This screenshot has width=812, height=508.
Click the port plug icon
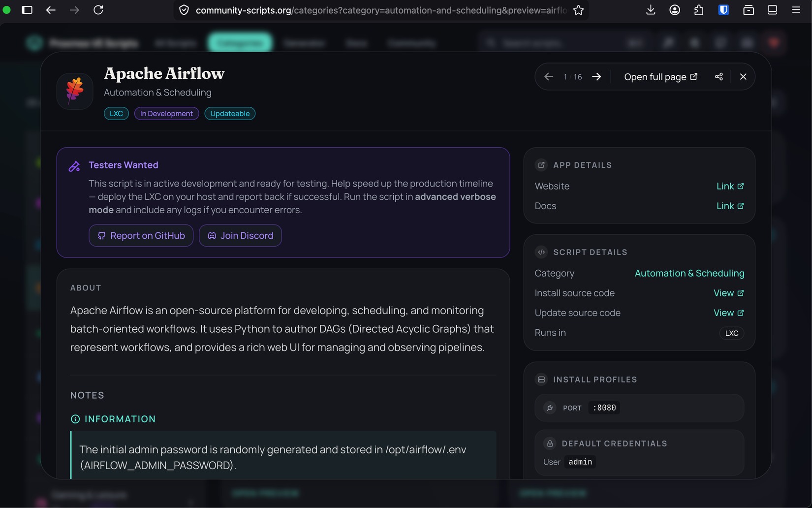(x=550, y=408)
